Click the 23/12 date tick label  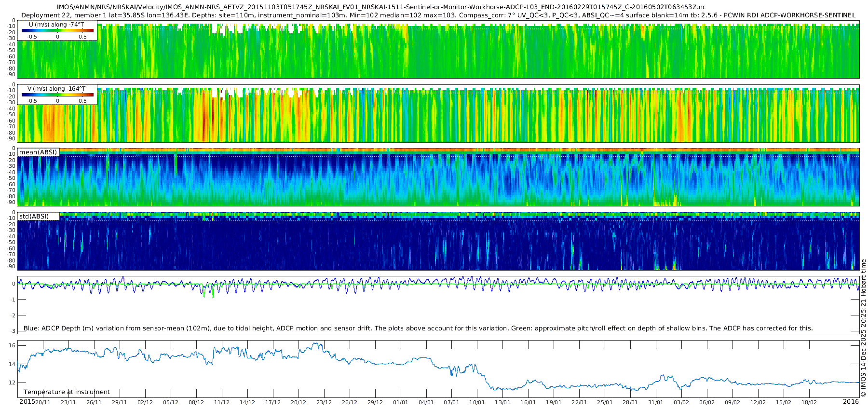tap(324, 402)
